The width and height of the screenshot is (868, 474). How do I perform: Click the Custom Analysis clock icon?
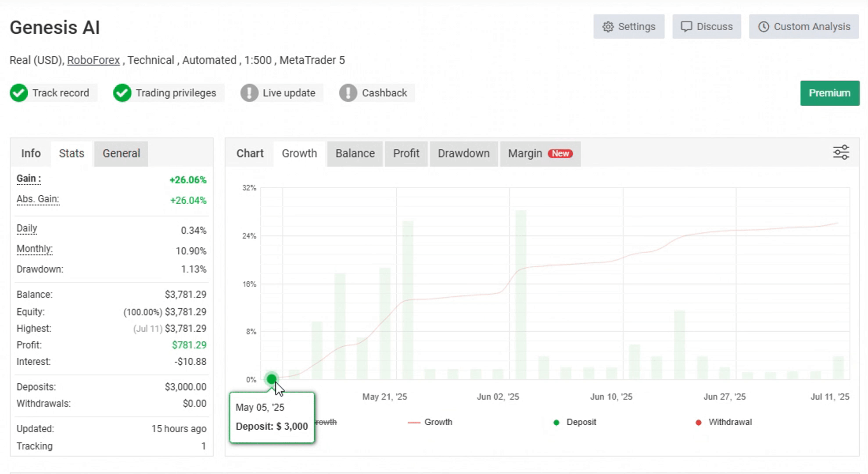[764, 27]
